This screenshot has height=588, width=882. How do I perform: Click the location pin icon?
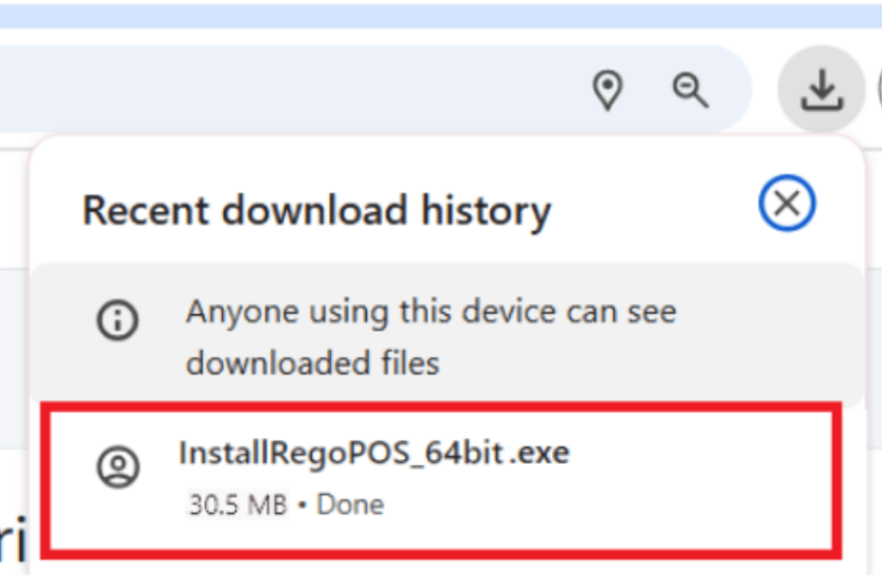608,90
